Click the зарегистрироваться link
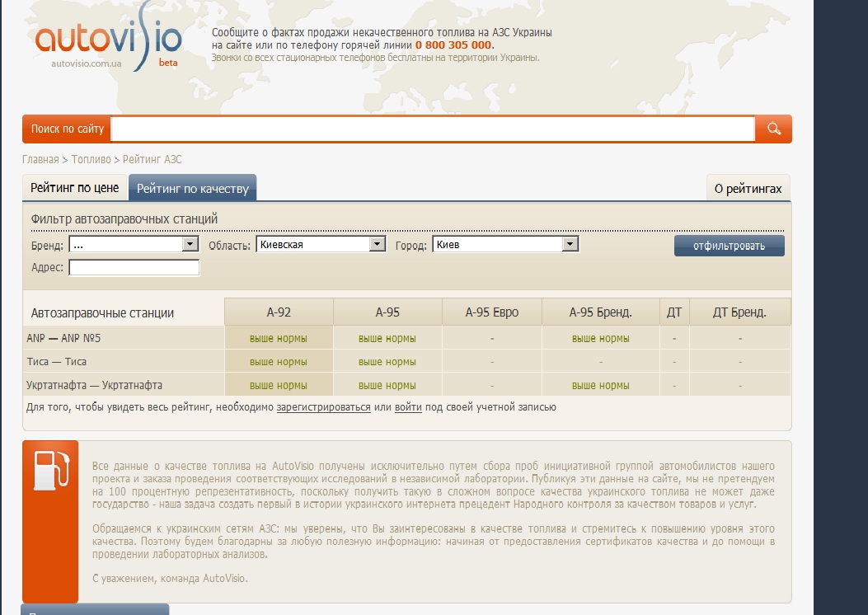 [323, 407]
